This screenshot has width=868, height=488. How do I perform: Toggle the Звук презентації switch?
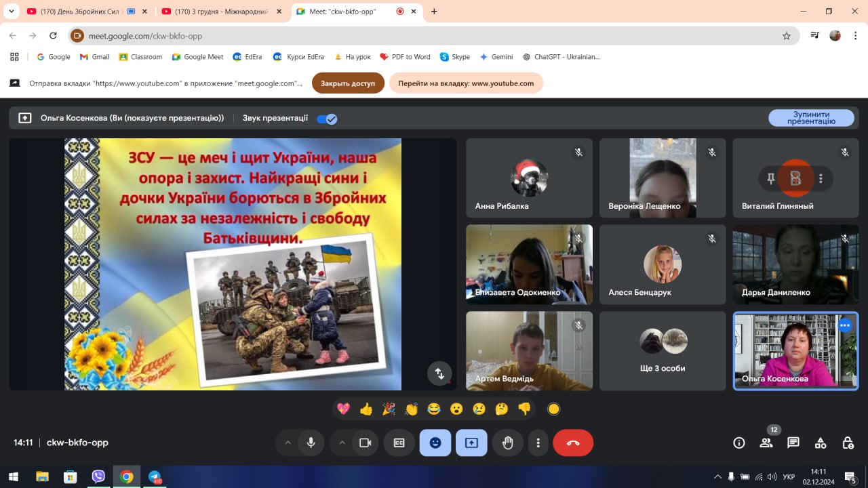pyautogui.click(x=327, y=119)
